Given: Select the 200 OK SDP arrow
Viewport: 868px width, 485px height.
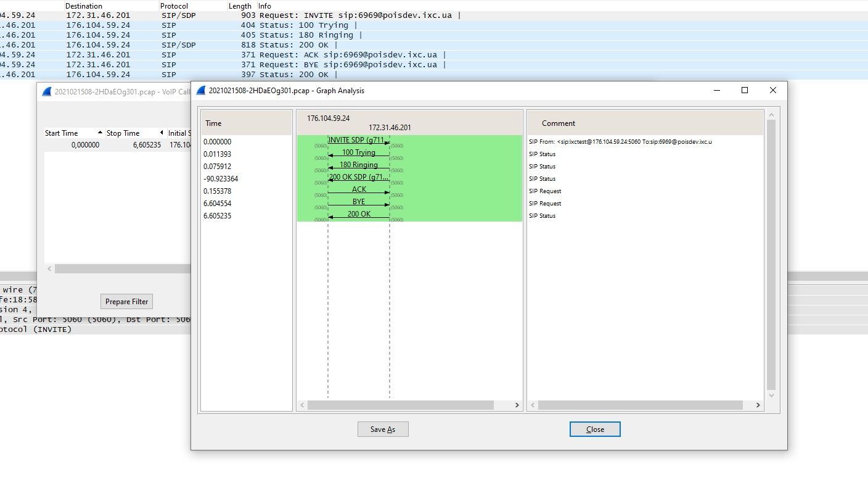Looking at the screenshot, I should pyautogui.click(x=358, y=177).
